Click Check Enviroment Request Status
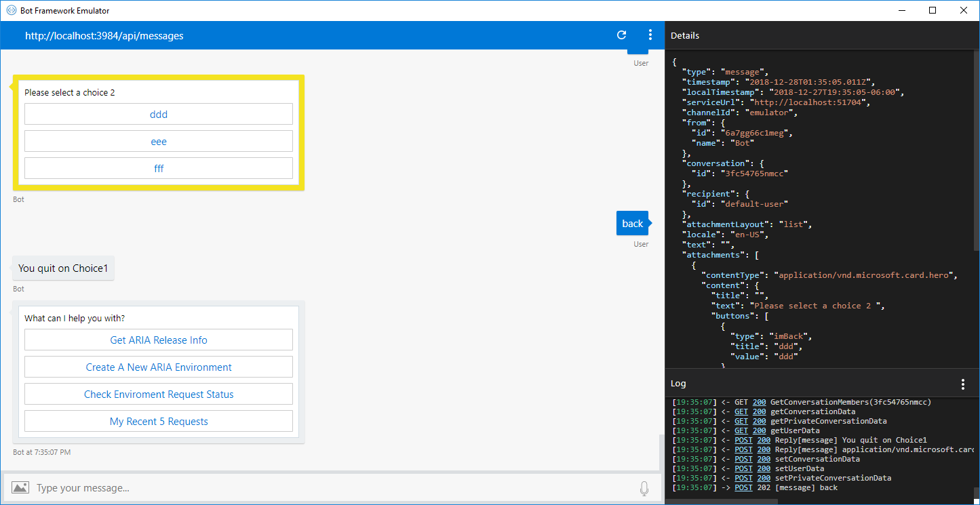The width and height of the screenshot is (980, 505). coord(158,394)
